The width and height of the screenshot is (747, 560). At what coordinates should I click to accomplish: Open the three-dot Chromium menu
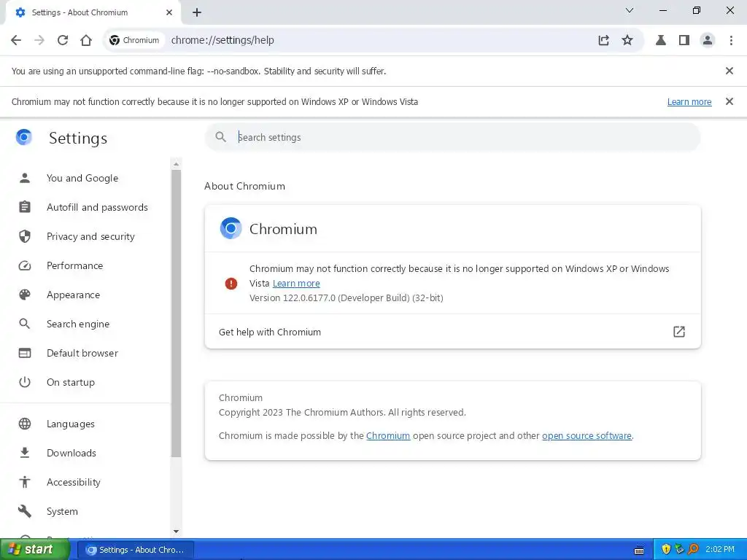[x=731, y=40]
